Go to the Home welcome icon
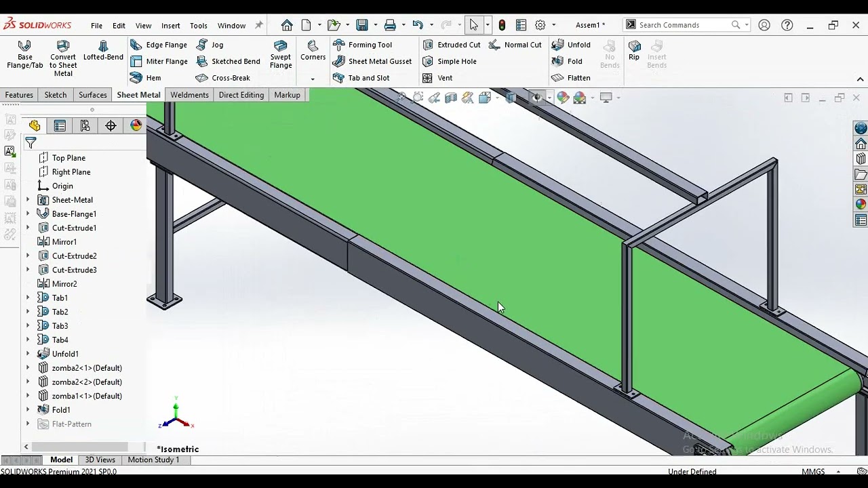Image resolution: width=868 pixels, height=488 pixels. (287, 25)
